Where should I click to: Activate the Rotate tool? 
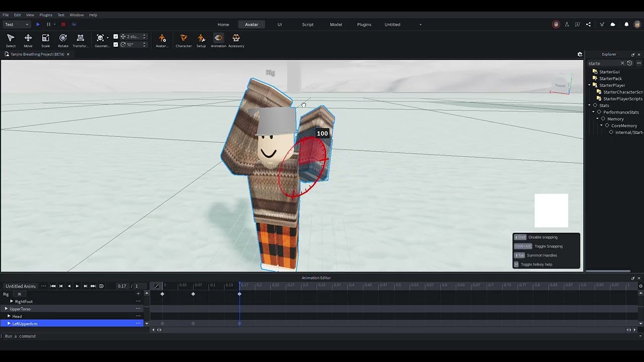[63, 41]
